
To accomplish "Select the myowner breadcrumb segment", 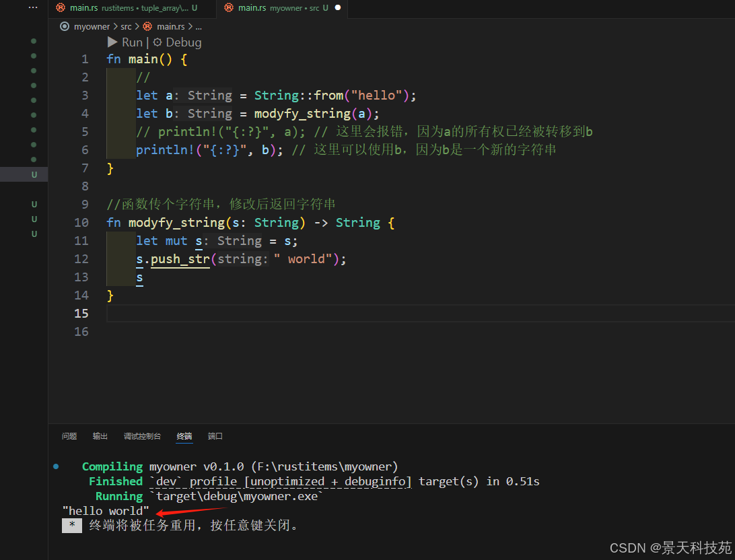I will point(92,27).
